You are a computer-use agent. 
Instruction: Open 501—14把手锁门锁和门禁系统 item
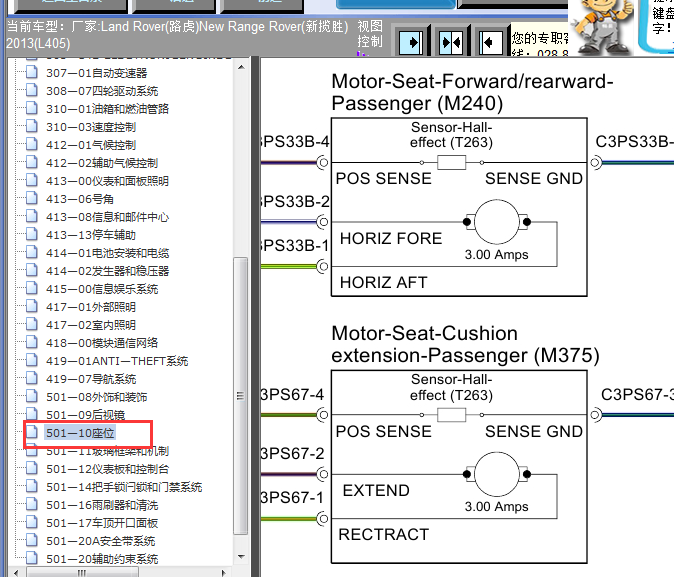(124, 488)
